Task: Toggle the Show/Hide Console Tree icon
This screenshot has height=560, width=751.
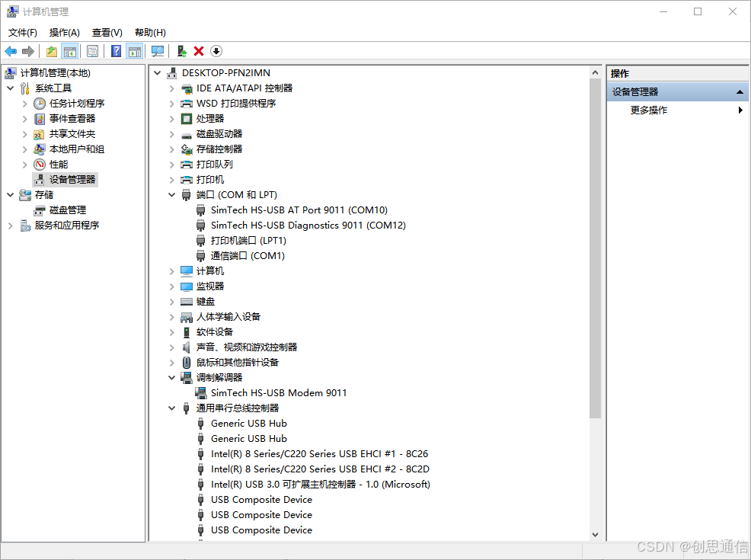Action: 70,51
